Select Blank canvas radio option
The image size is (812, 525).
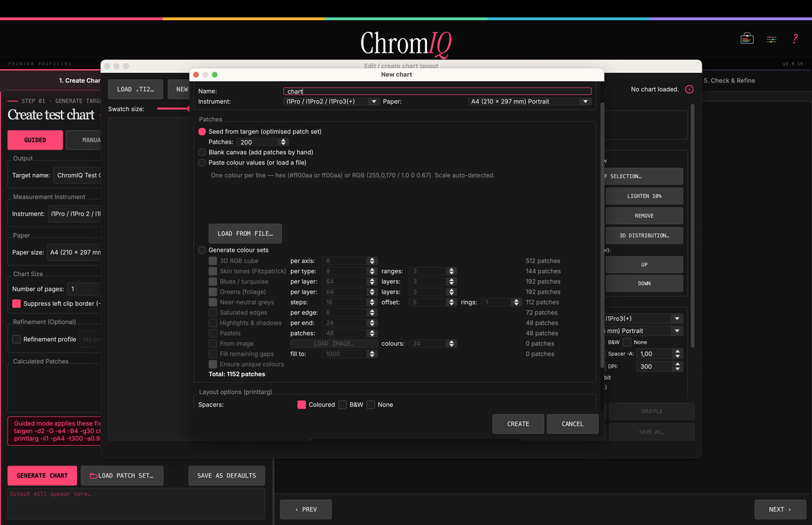tap(202, 153)
